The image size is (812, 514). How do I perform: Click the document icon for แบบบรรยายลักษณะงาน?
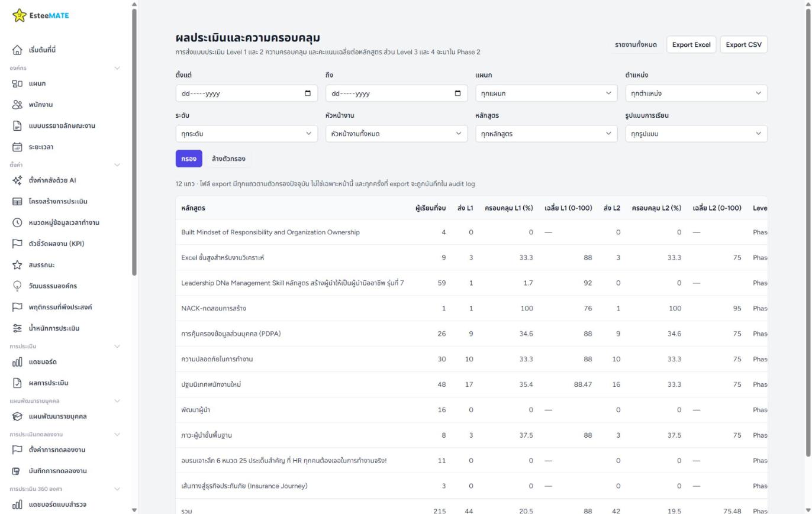pyautogui.click(x=18, y=126)
